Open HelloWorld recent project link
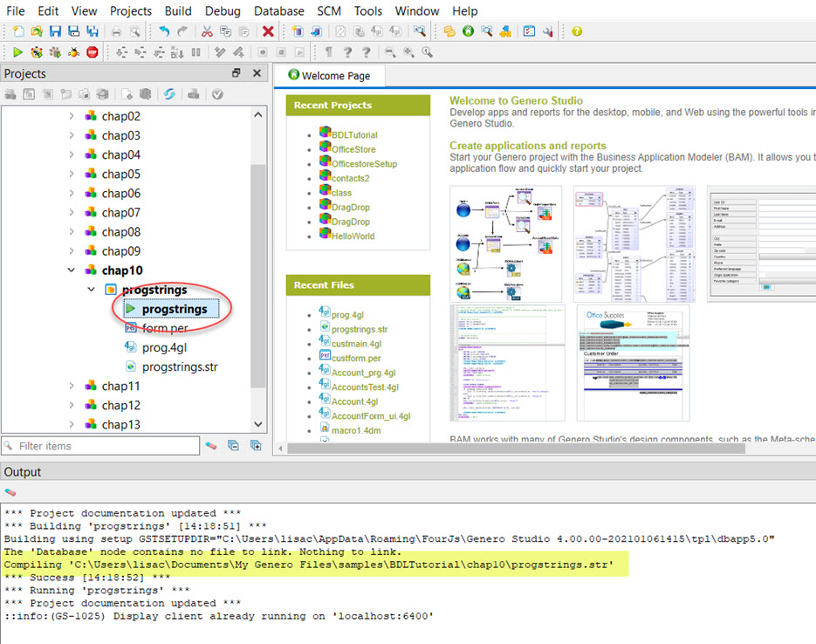Screen dimensions: 816x644 (353, 236)
